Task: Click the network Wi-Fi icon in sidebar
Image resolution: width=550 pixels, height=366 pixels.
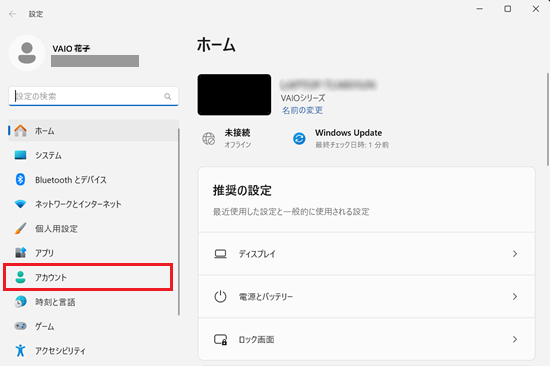Action: [x=20, y=204]
